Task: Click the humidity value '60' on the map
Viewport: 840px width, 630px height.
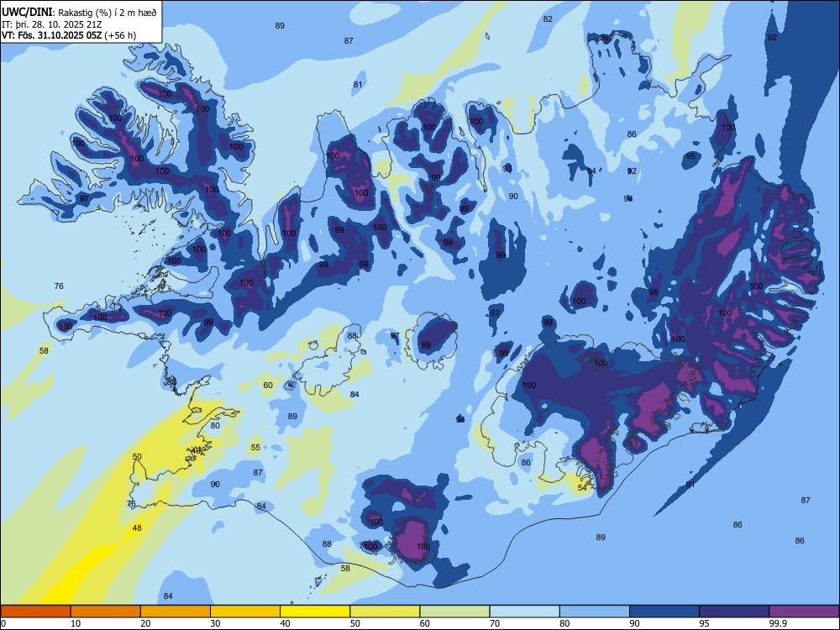Action: click(268, 386)
